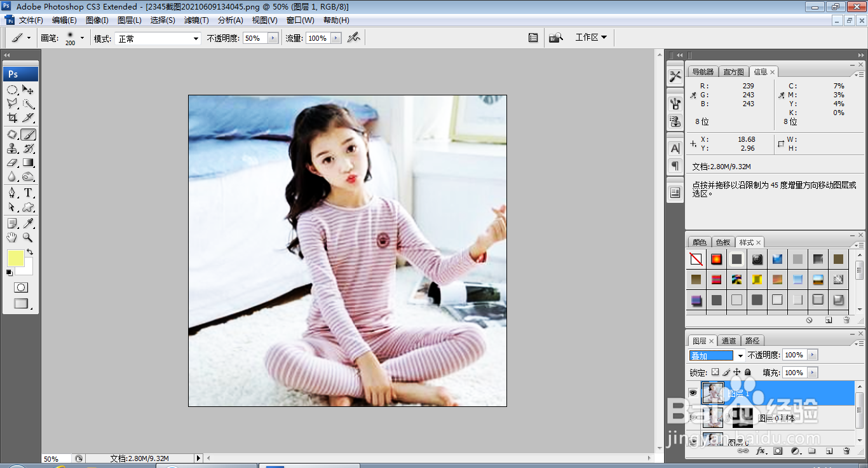This screenshot has height=468, width=868.
Task: Add a layer style with fx icon
Action: coord(761,451)
